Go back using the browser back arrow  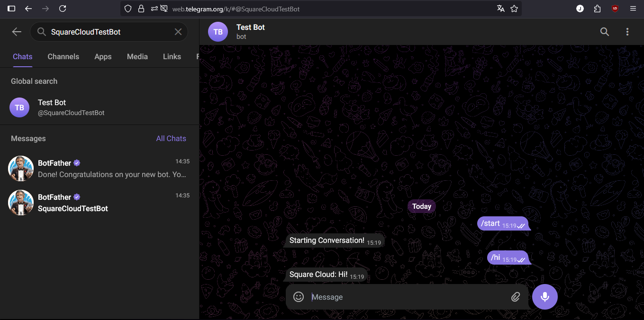point(28,9)
